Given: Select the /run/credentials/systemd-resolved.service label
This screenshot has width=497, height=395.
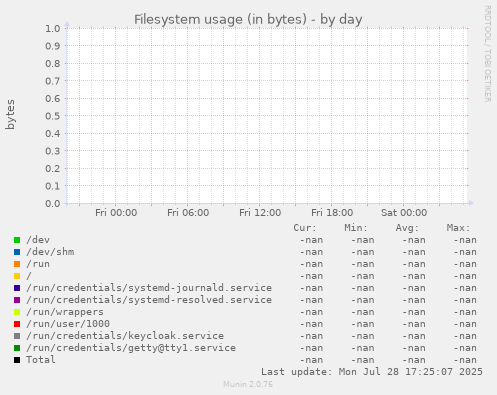Looking at the screenshot, I should point(149,300).
